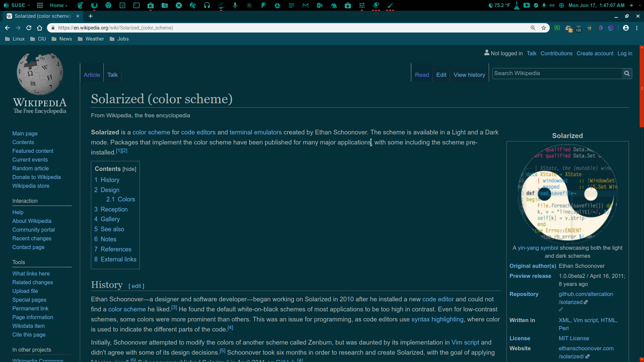Viewport: 644px width, 362px height.
Task: Bookmark this page with the star icon
Action: pyautogui.click(x=544, y=28)
